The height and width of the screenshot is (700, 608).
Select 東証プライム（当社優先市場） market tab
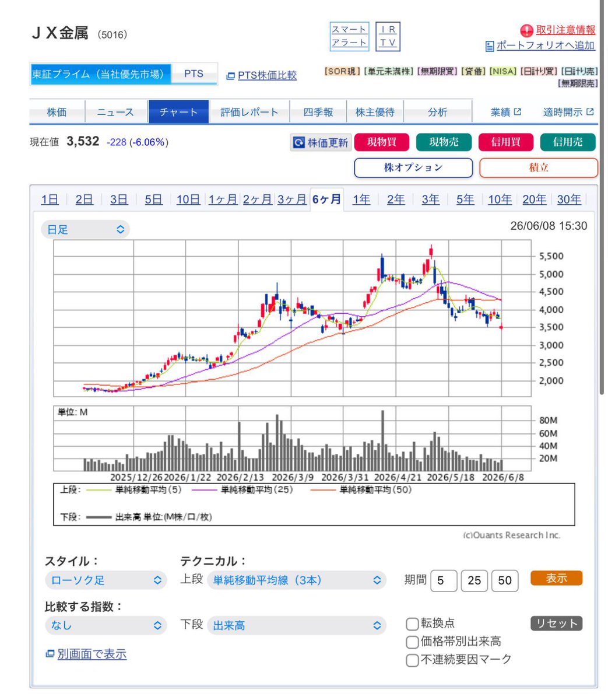pyautogui.click(x=101, y=74)
